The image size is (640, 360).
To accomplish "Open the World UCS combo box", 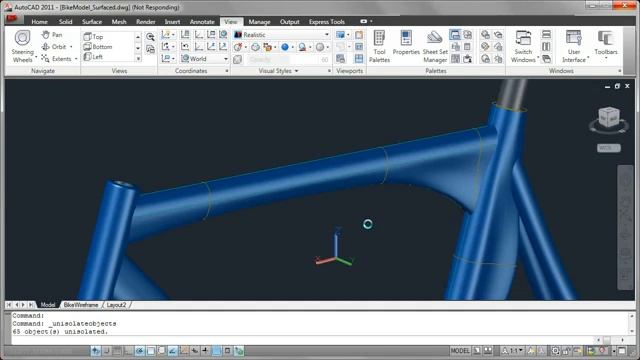I will coord(204,59).
